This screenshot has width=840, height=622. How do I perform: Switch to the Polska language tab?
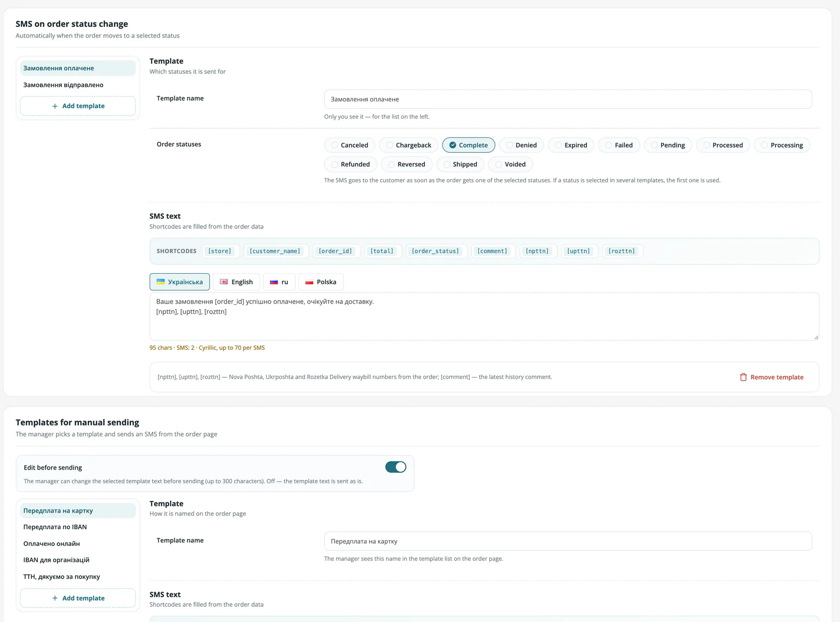pos(321,282)
